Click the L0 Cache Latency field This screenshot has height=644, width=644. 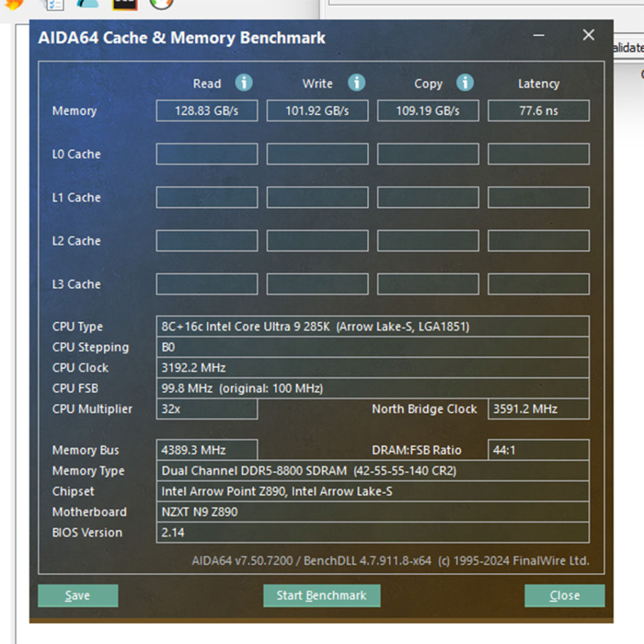(x=538, y=154)
